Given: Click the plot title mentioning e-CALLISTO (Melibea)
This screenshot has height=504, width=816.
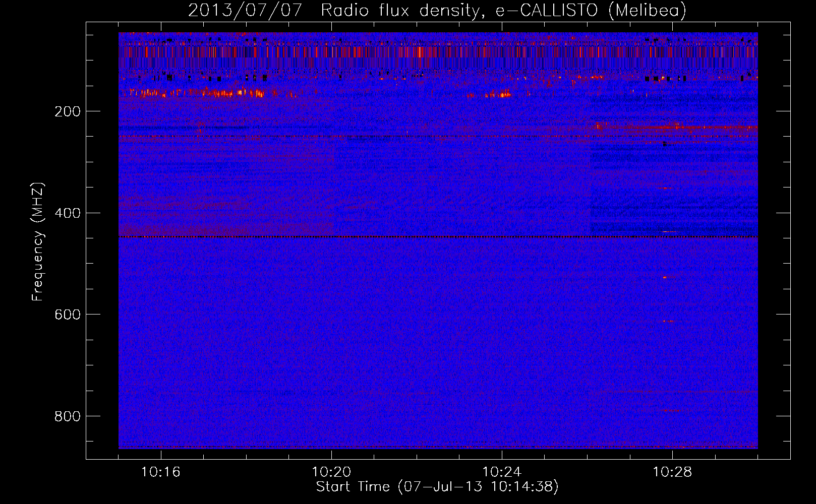Looking at the screenshot, I should (x=437, y=11).
